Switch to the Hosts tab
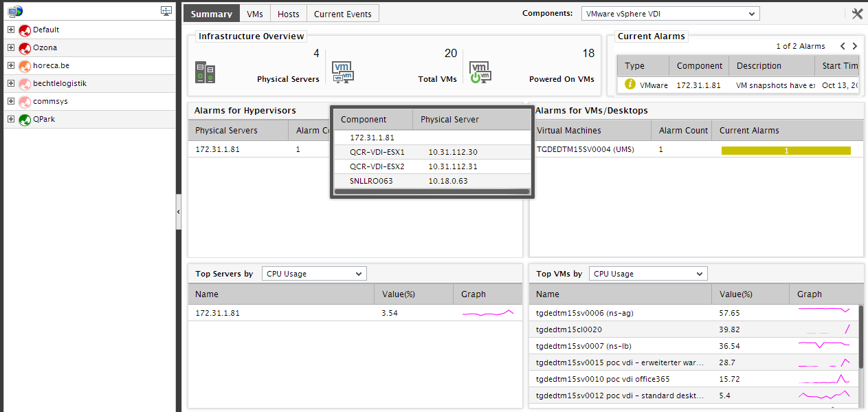868x412 pixels. coord(289,14)
